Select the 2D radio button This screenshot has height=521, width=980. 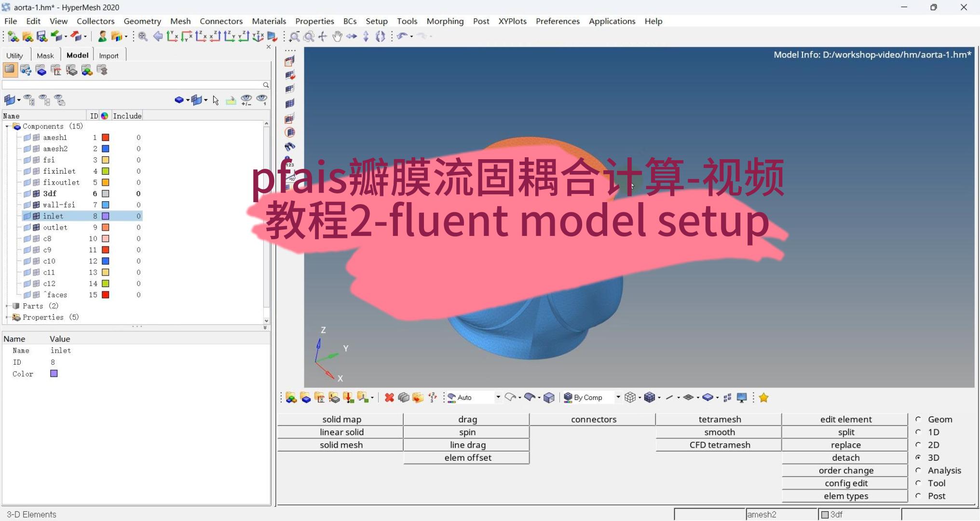(918, 445)
